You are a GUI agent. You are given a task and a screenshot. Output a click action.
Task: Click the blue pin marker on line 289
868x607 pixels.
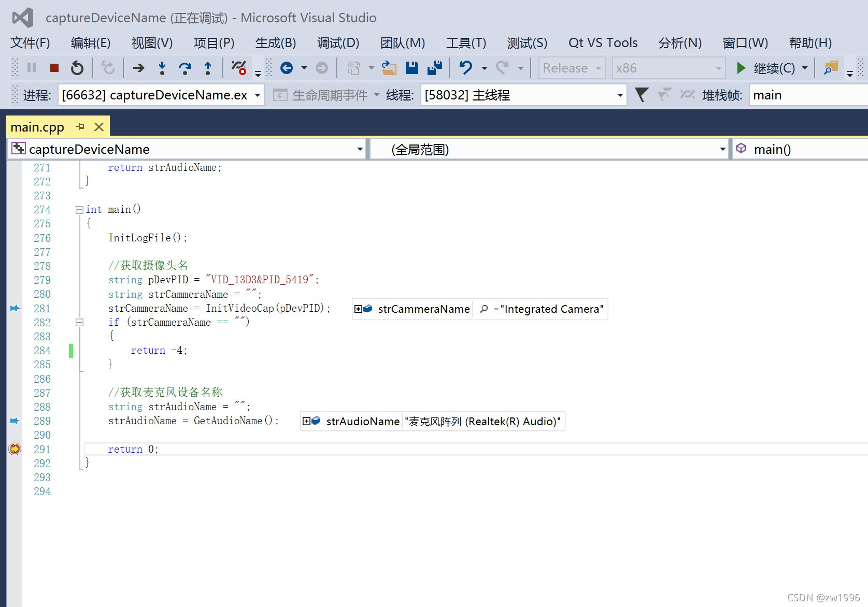tap(15, 421)
